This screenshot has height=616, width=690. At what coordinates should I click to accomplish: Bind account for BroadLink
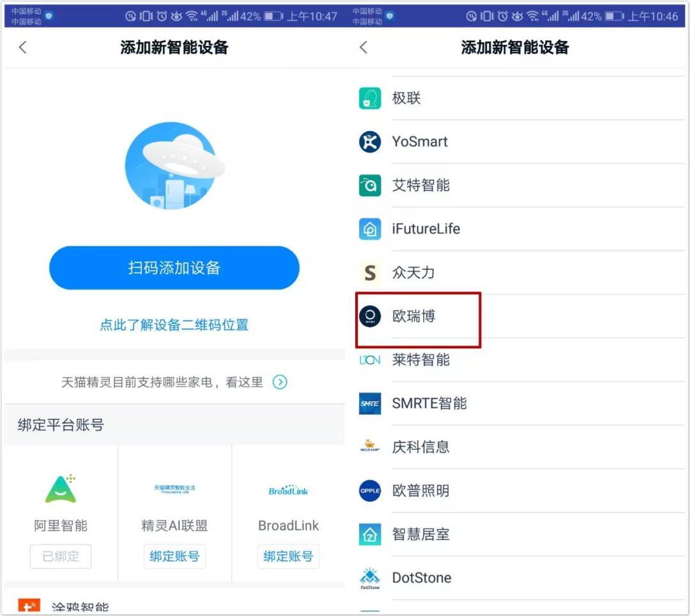(x=288, y=557)
